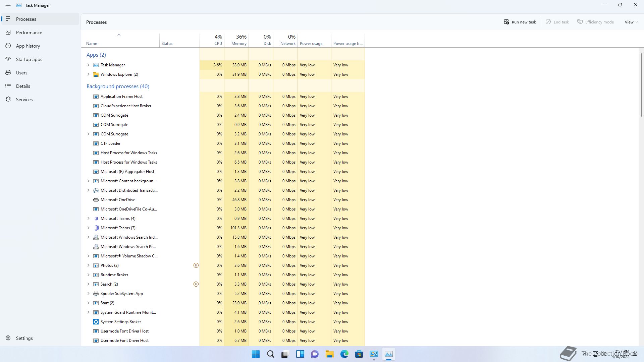Click the Photos suspended status icon
The width and height of the screenshot is (644, 362).
196,265
